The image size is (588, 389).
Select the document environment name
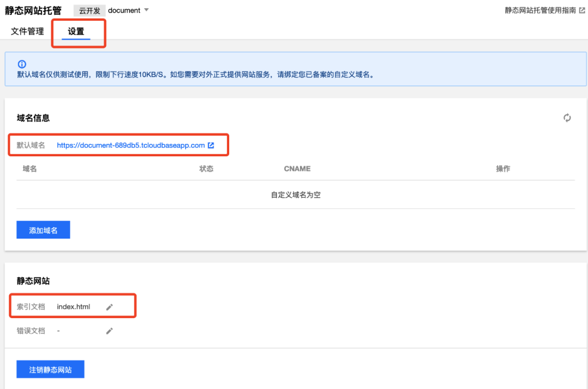click(x=124, y=10)
